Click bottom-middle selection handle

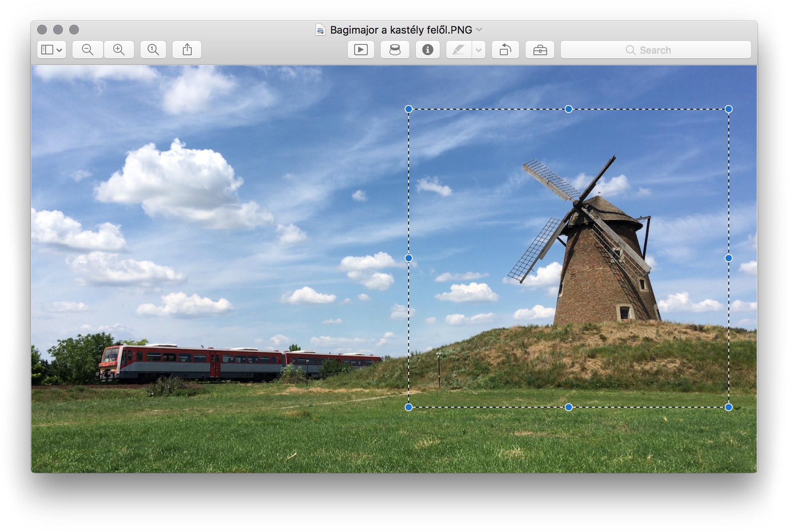[569, 407]
